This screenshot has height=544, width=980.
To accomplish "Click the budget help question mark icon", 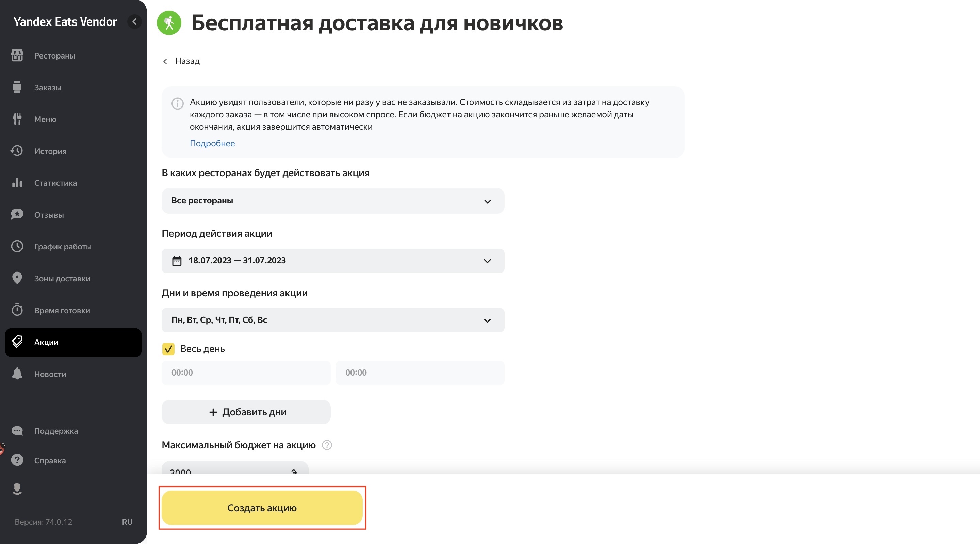I will point(327,445).
